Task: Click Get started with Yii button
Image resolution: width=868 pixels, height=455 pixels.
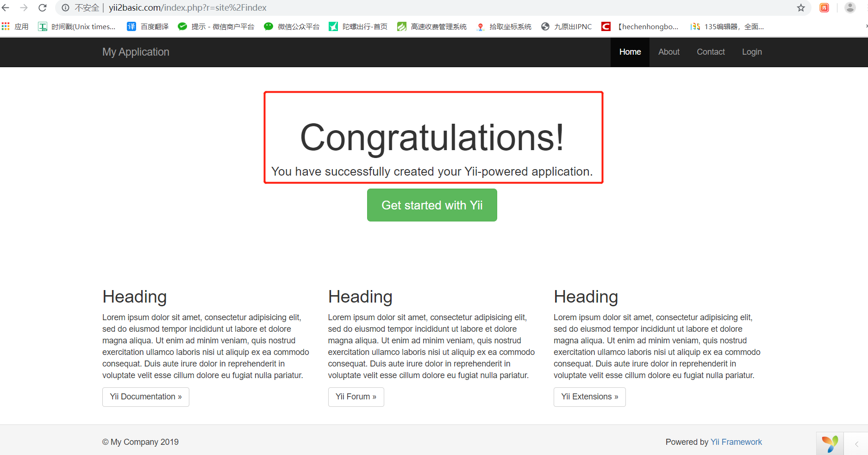Action: point(432,205)
